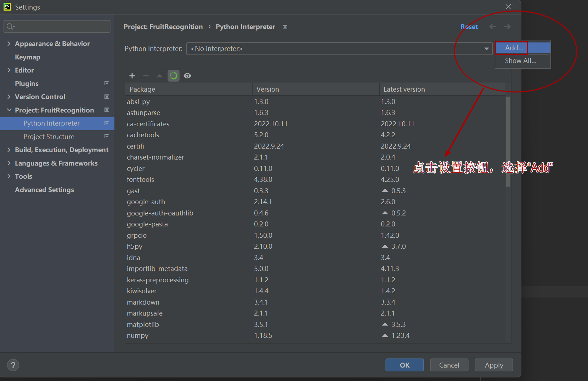Open Advanced Settings page
Viewport: 588px width, 381px height.
tap(44, 190)
